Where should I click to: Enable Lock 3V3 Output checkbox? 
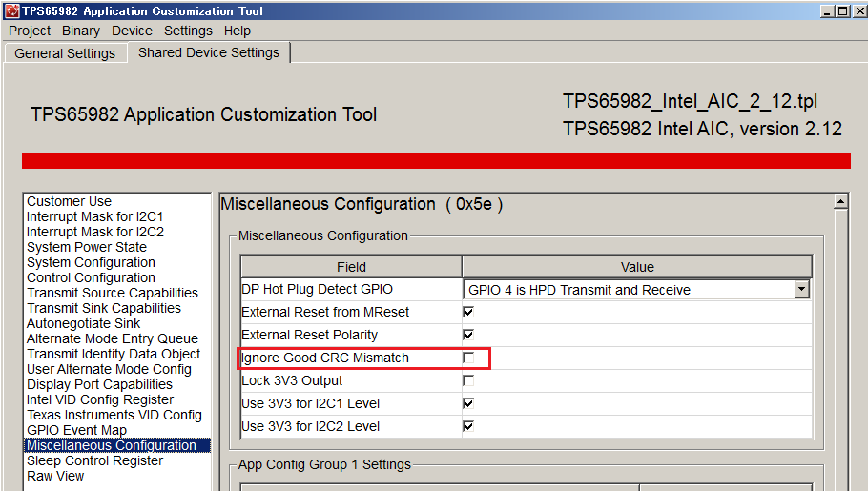click(468, 380)
